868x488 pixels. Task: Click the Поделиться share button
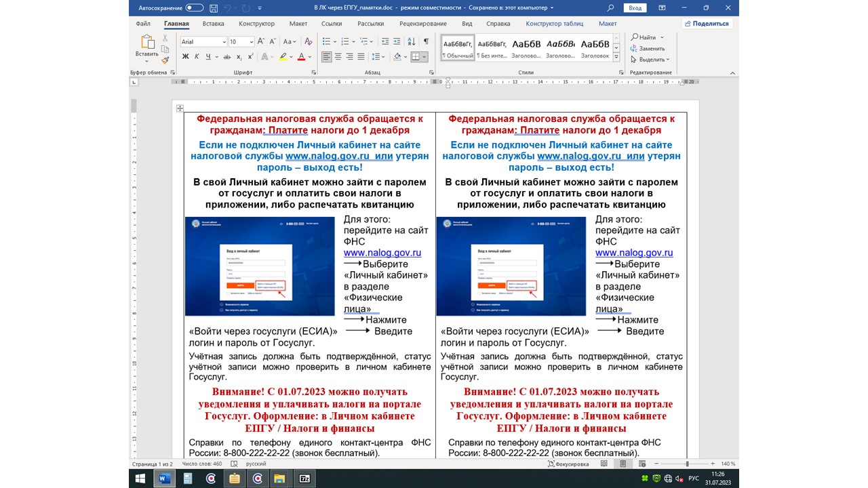[707, 24]
